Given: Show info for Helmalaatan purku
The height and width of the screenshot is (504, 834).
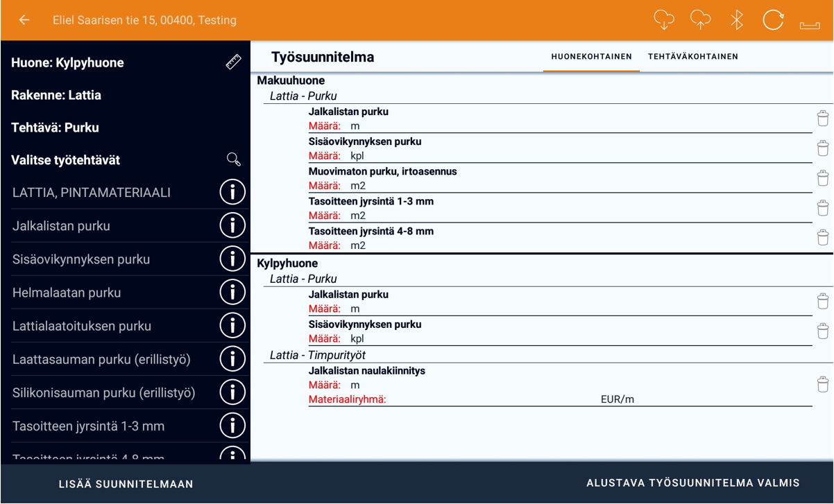Looking at the screenshot, I should point(232,293).
